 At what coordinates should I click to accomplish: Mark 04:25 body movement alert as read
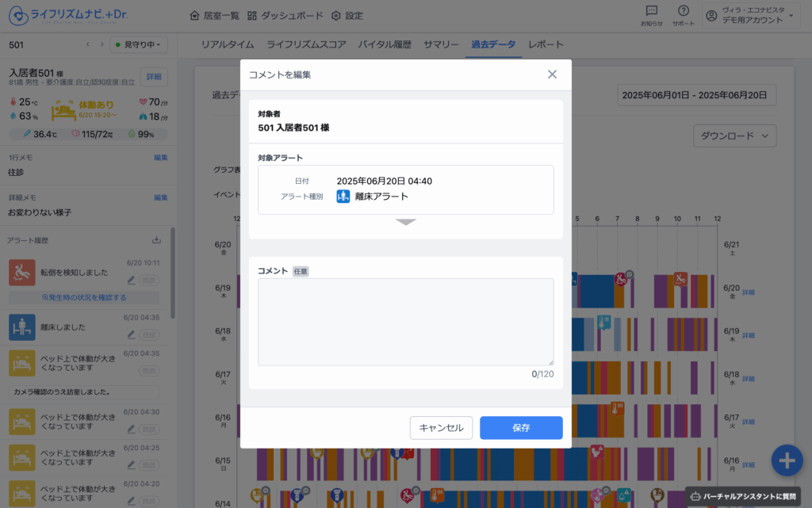[149, 465]
